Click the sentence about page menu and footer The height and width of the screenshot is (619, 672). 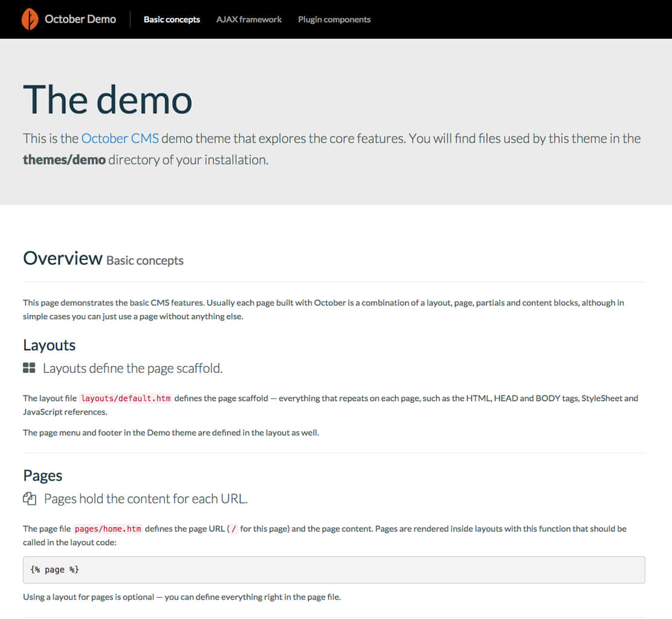coord(171,433)
